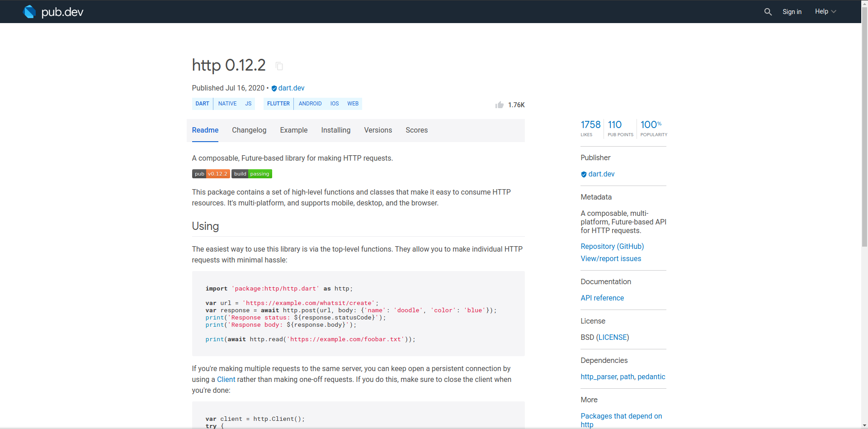Click the http 0.12.2 title
Screen dimensions: 868x429
[229, 65]
